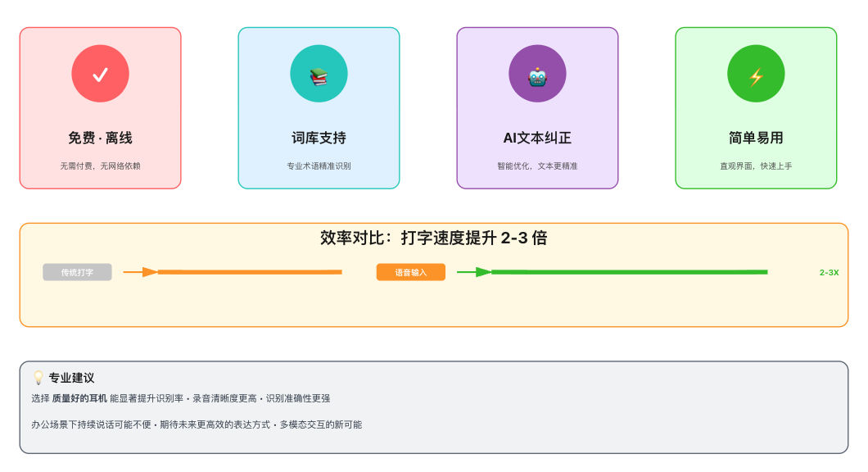Screen dimensions: 868x472
Task: Click the gray 传统打字 label button
Action: click(77, 272)
